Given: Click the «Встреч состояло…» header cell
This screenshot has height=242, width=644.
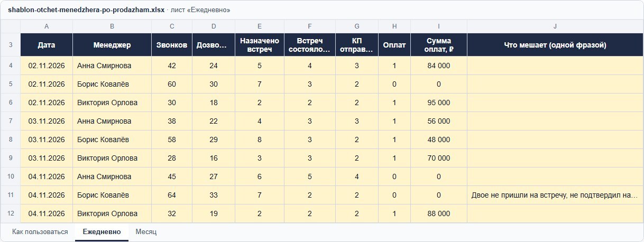Looking at the screenshot, I should click(310, 45).
